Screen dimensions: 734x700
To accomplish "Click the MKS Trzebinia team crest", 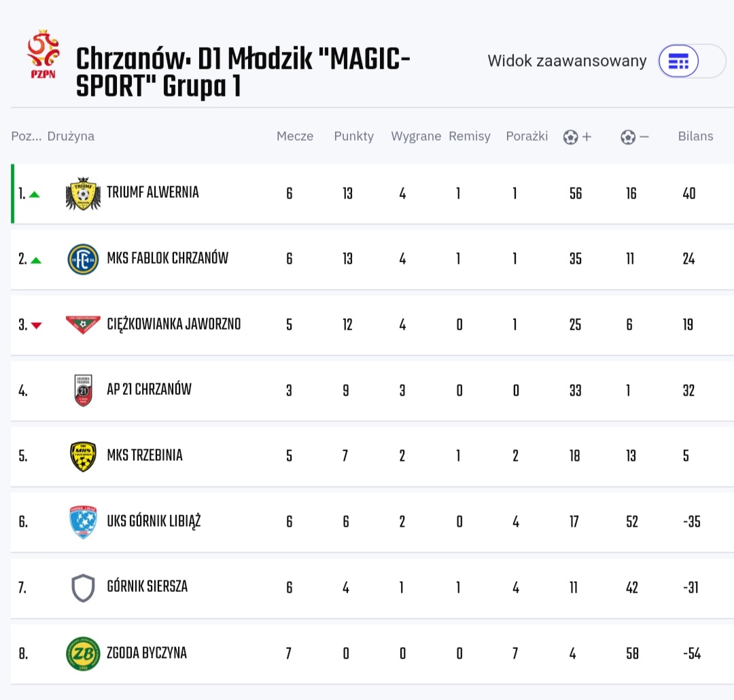I will click(x=83, y=456).
